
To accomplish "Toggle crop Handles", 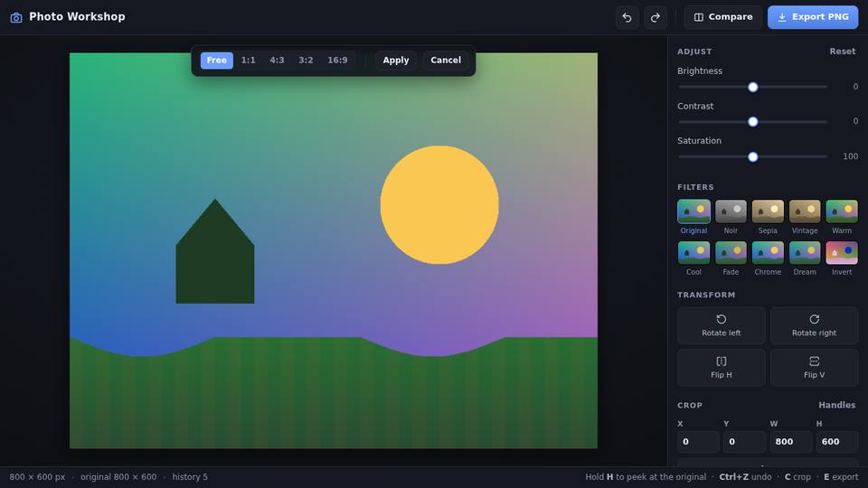I will pyautogui.click(x=836, y=405).
